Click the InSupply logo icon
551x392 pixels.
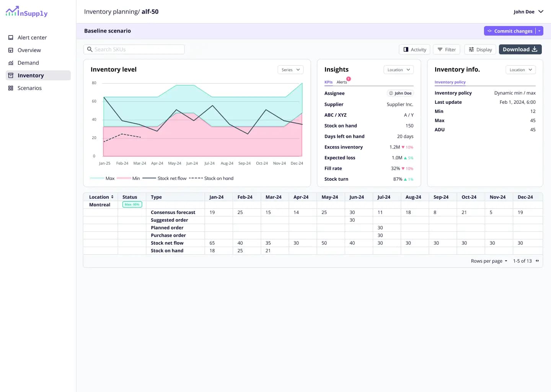coord(12,11)
